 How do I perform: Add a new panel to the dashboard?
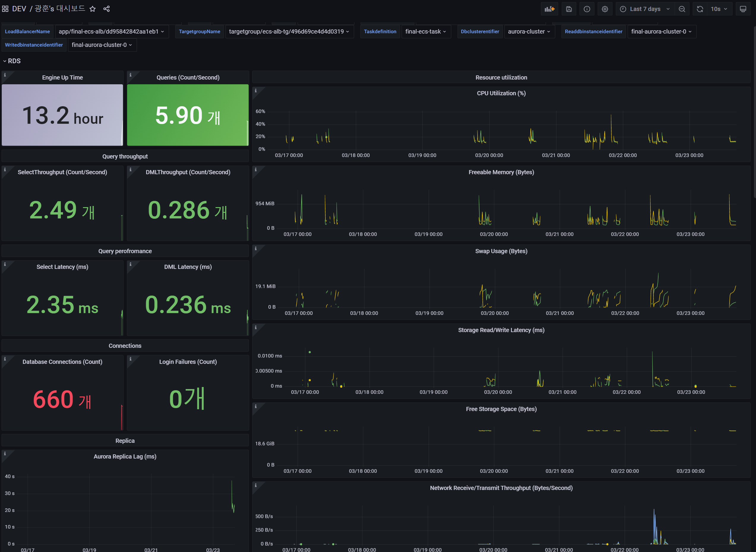[x=549, y=9]
